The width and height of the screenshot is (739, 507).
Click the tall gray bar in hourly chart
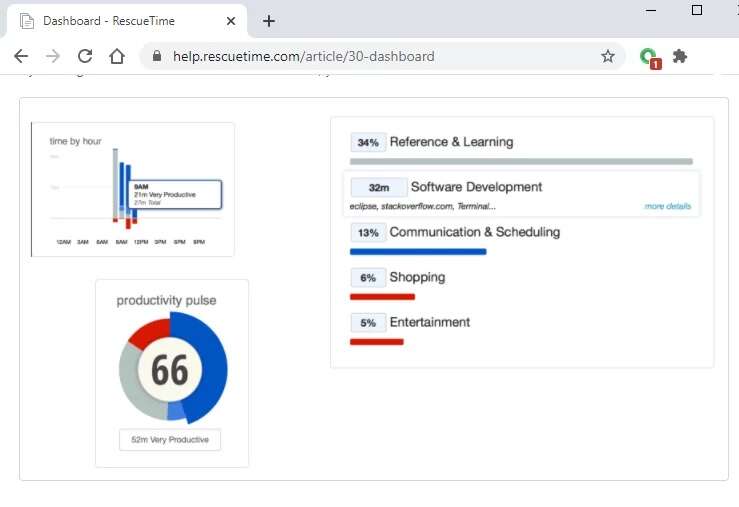(115, 183)
